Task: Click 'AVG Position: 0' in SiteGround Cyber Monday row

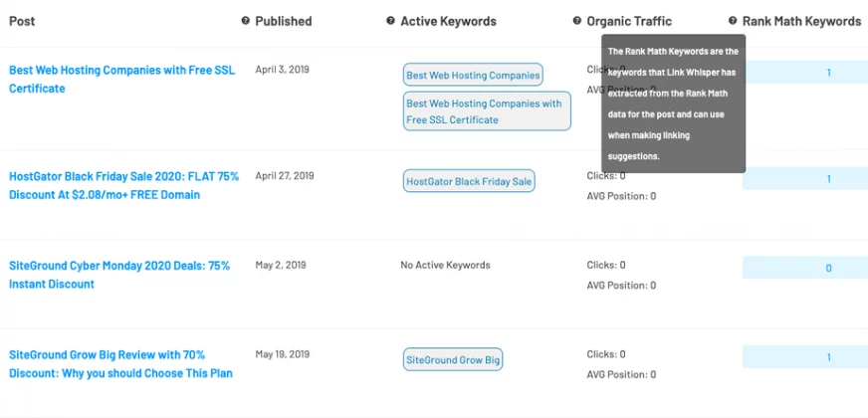Action: click(622, 285)
